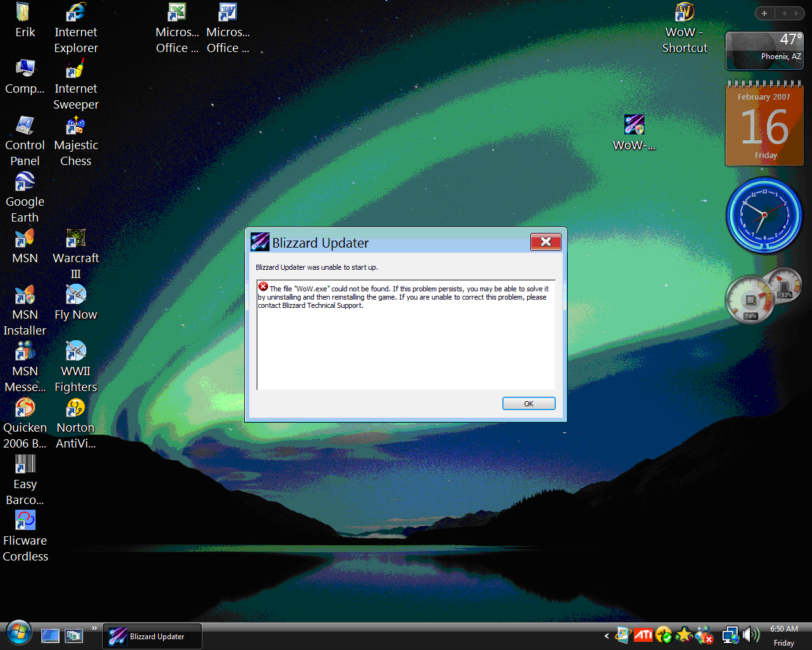Expand hidden system tray icons arrow

tap(606, 635)
